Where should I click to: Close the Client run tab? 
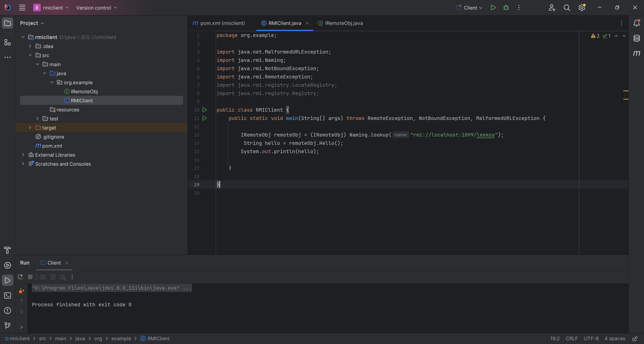tap(67, 263)
